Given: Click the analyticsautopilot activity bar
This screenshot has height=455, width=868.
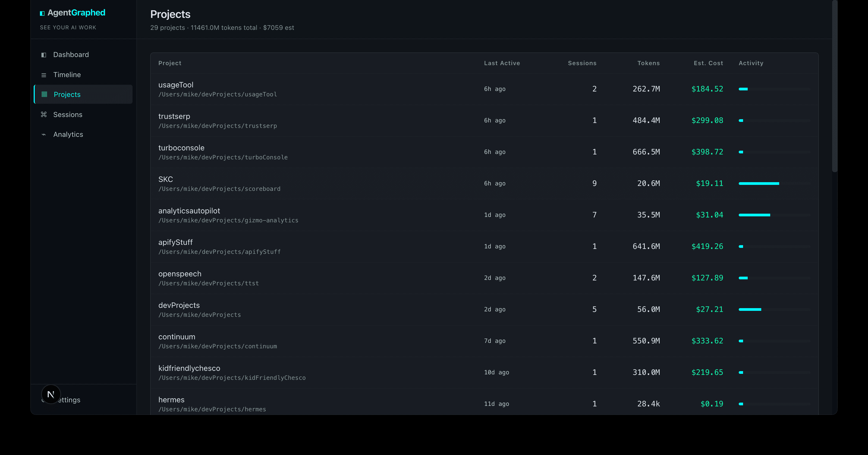Looking at the screenshot, I should [774, 215].
